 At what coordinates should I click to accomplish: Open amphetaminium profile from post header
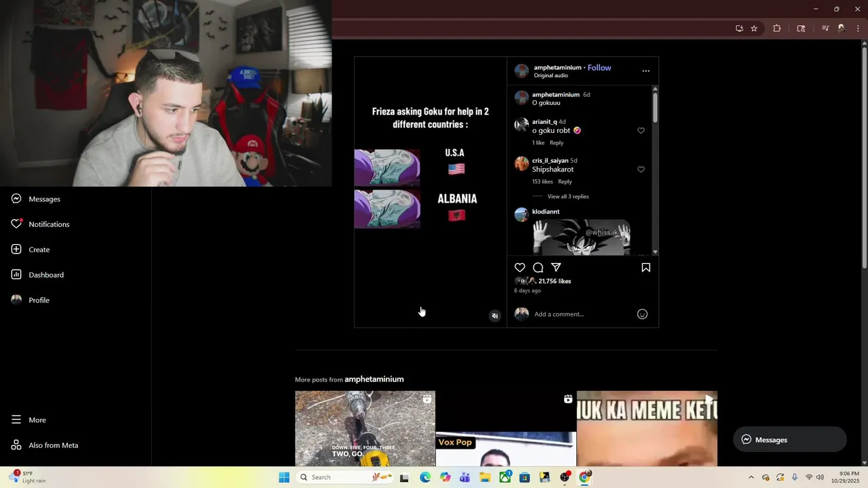pos(557,68)
